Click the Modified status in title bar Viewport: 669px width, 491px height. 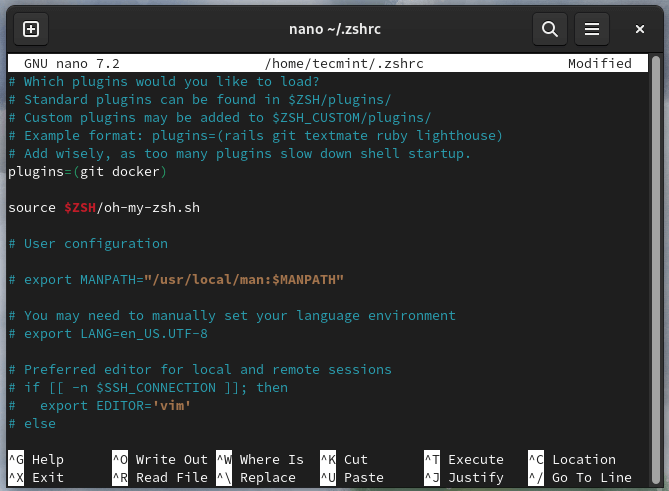coord(599,64)
